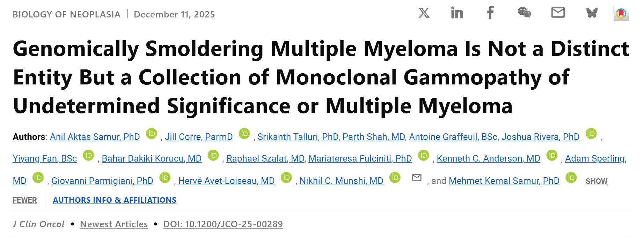Share the article on Facebook
This screenshot has height=238, width=644.
click(490, 13)
